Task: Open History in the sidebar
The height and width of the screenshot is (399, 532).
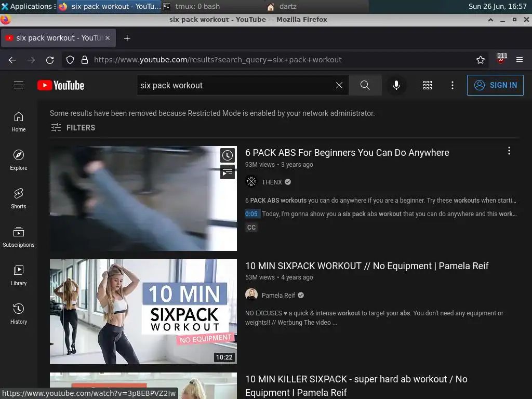Action: click(19, 314)
